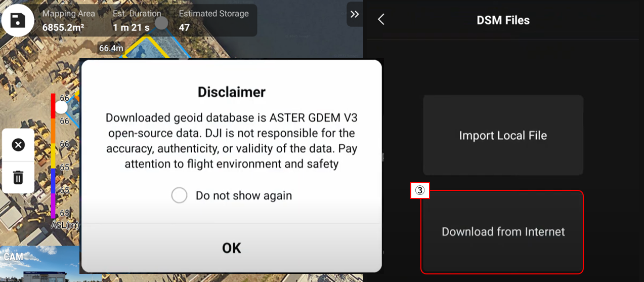Click the circled number 3 step marker

tap(420, 190)
